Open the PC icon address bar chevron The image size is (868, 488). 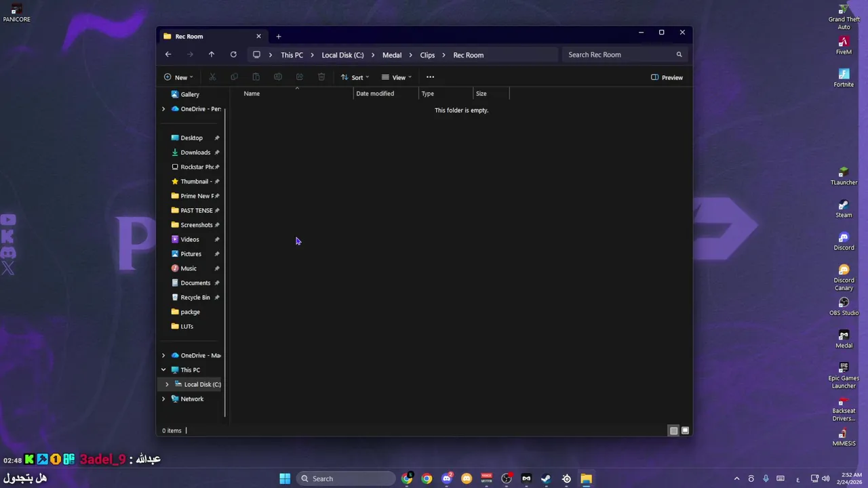click(270, 55)
